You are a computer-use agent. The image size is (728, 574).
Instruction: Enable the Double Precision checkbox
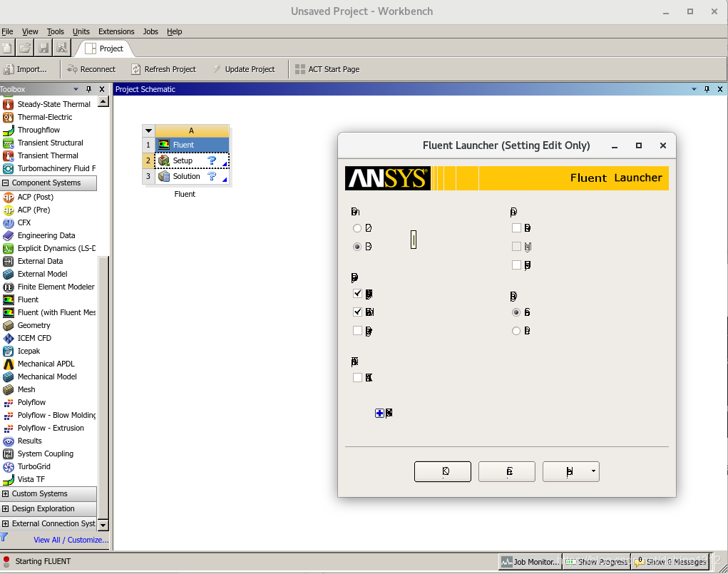point(516,229)
